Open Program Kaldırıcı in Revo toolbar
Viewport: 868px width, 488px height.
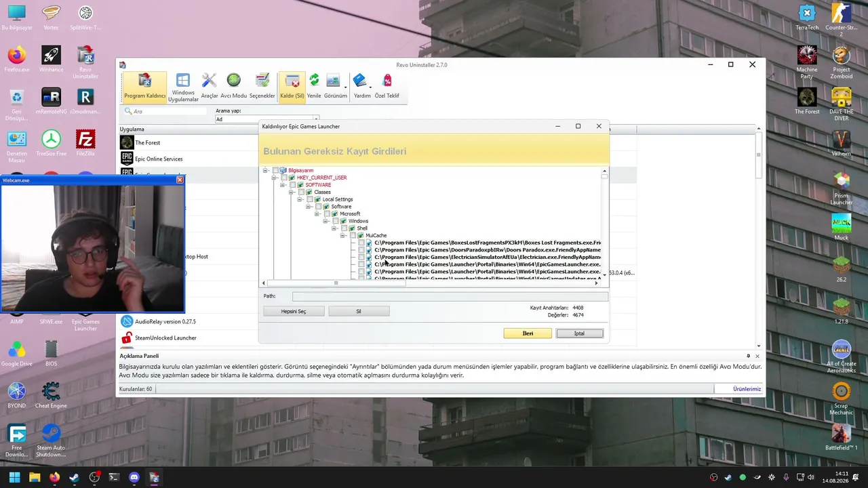[144, 87]
